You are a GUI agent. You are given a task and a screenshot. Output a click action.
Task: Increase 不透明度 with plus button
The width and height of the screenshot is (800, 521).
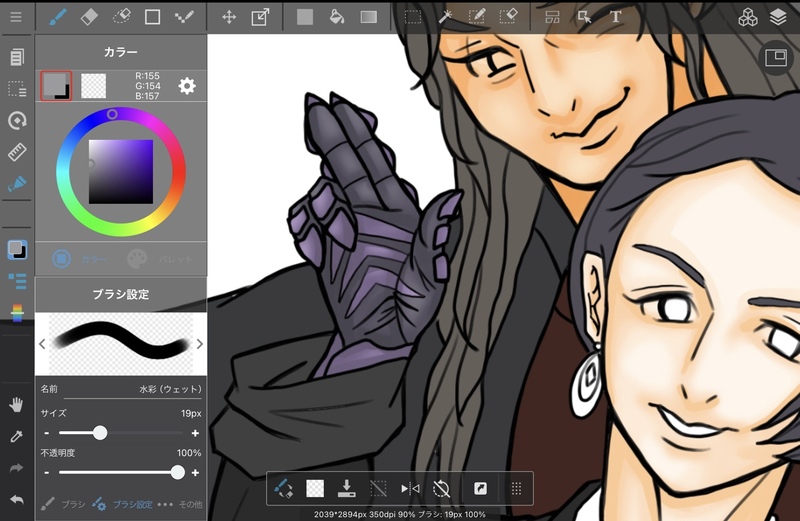click(x=195, y=473)
